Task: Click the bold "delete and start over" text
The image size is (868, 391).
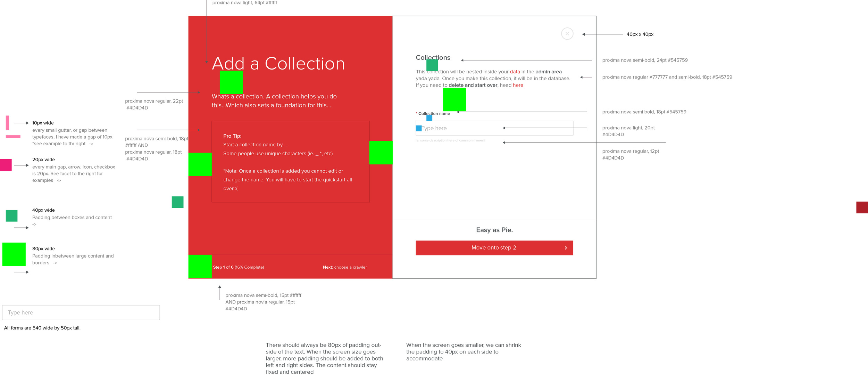Action: 473,85
